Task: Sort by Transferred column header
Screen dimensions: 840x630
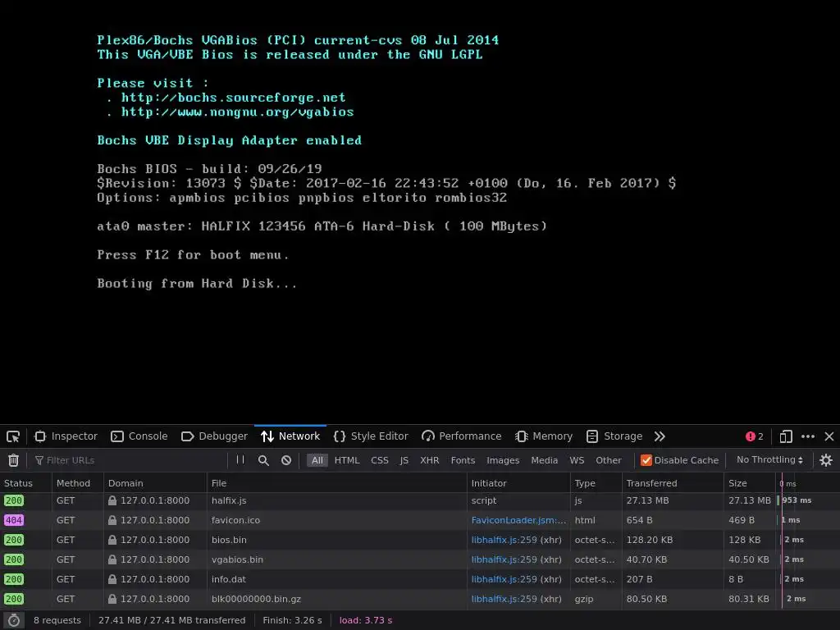Action: (673, 483)
